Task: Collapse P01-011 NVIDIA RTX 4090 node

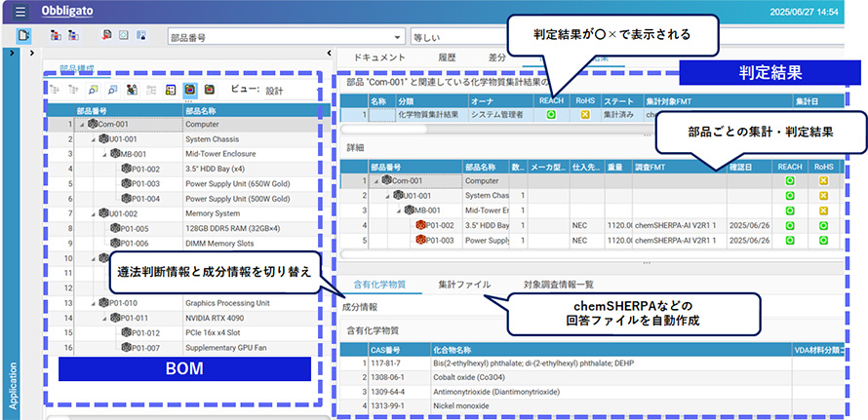Action: [x=104, y=319]
